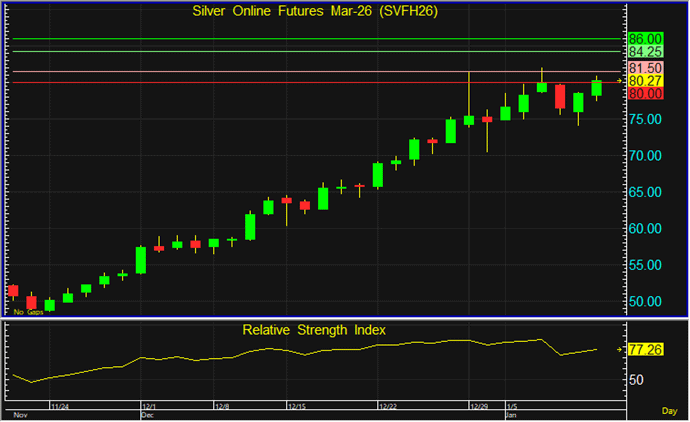Screen dimensions: 690x422
Task: Click the Dec month label on the time axis
Action: (146, 414)
